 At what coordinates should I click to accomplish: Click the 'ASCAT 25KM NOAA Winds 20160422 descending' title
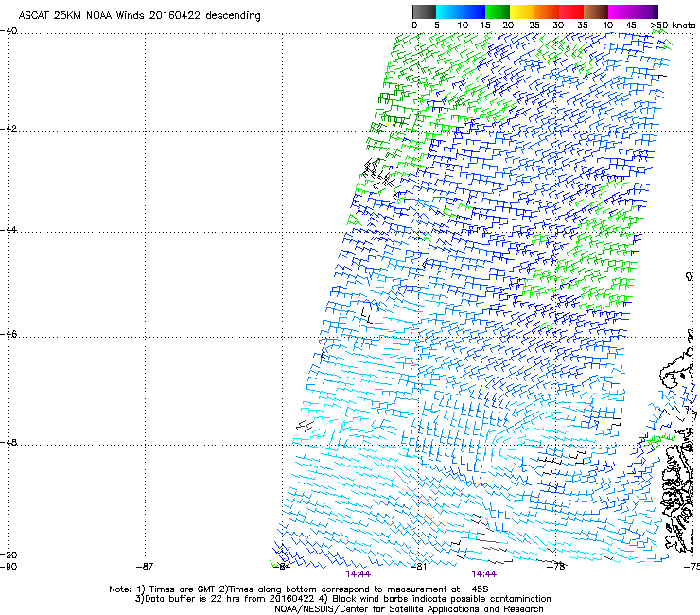(139, 16)
